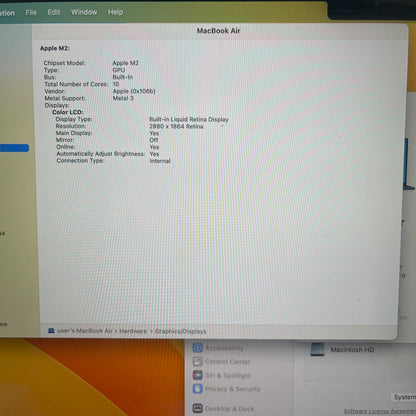Screen dimensions: 416x416
Task: Select Hardware in the path bar
Action: (133, 331)
